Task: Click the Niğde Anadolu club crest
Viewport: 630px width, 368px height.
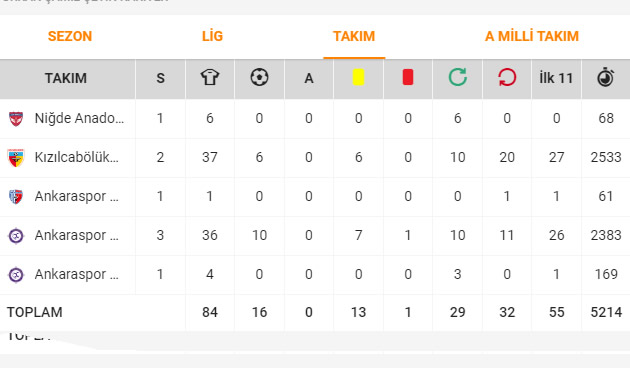Action: (x=16, y=119)
